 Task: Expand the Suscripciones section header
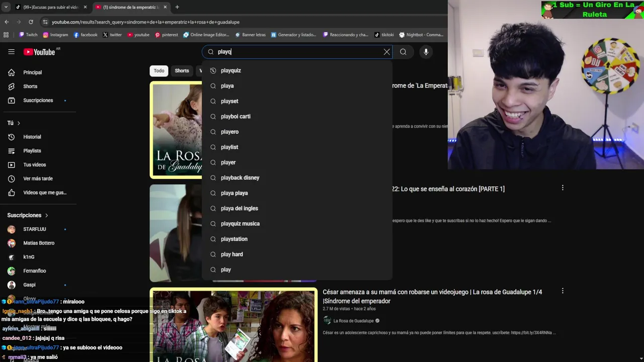[x=28, y=215]
